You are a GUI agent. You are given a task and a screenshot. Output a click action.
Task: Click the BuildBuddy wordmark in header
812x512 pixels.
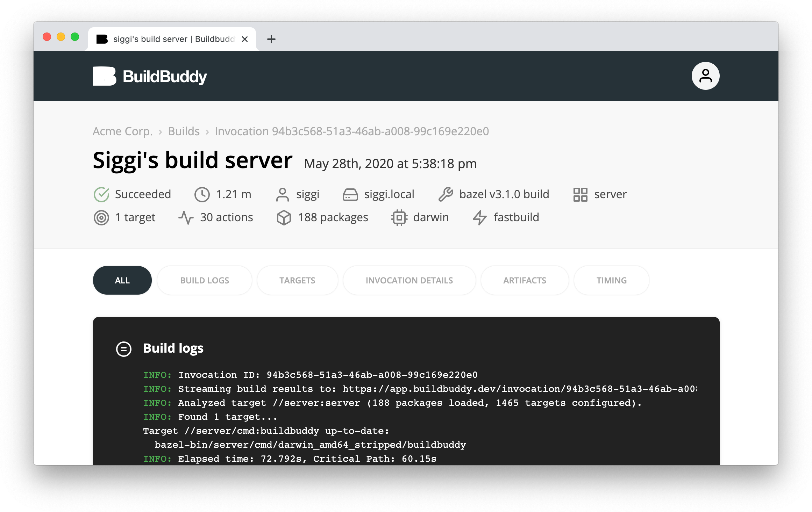point(165,77)
